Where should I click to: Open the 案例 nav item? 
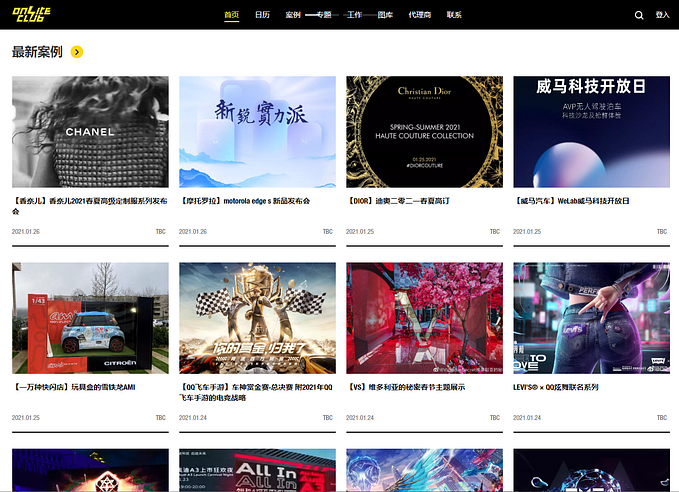(293, 15)
